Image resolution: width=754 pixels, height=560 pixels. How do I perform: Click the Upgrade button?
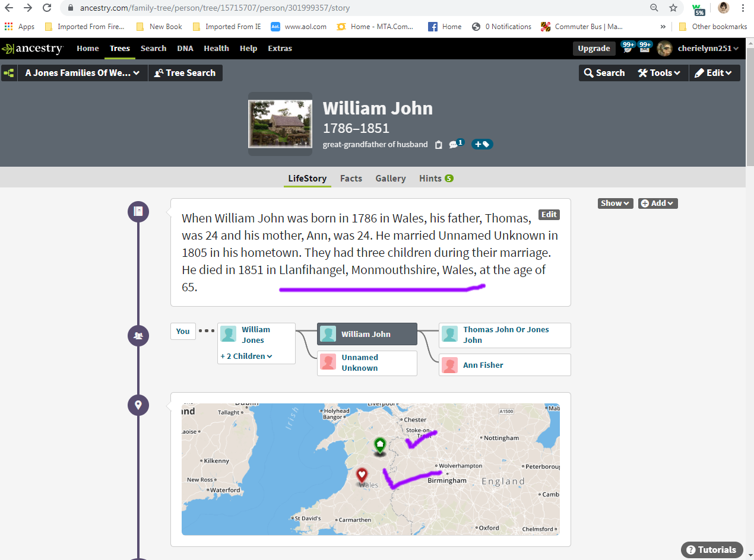(594, 48)
